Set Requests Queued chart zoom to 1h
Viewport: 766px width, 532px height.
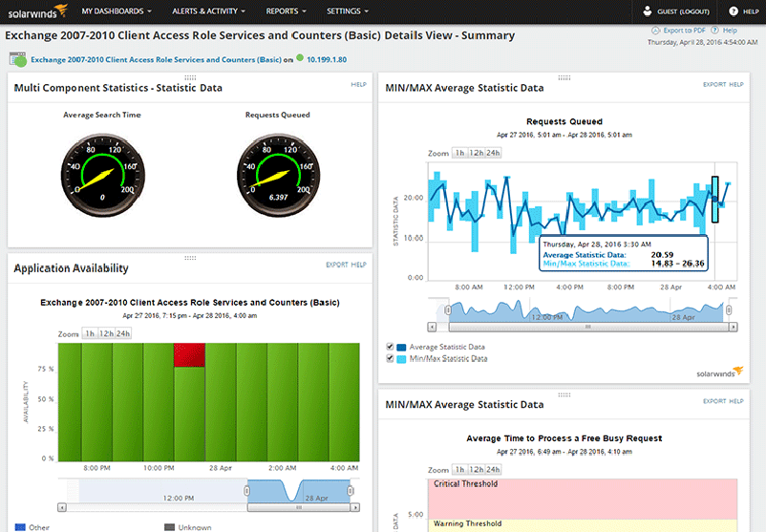[459, 153]
